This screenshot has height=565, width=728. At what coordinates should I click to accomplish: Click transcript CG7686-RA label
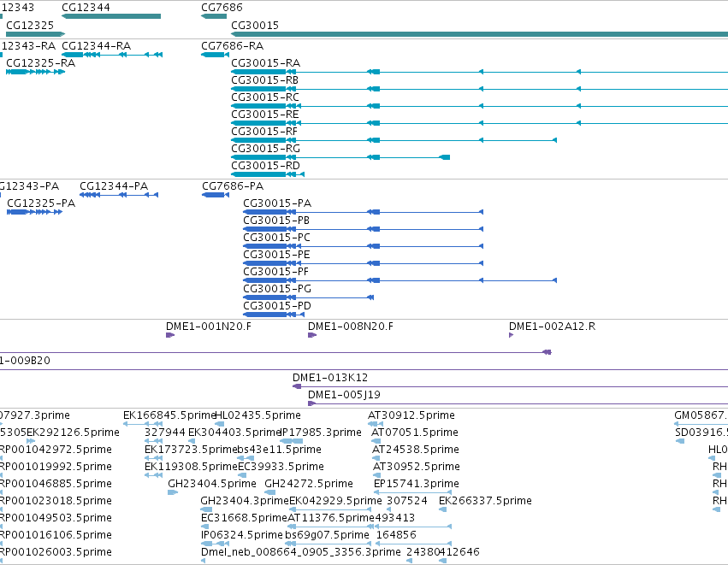232,46
